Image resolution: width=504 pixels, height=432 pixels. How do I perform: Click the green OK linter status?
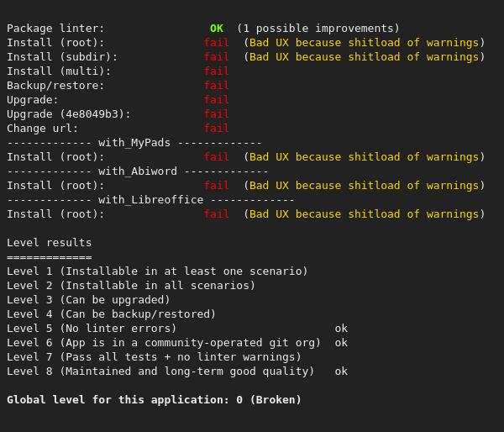coord(216,29)
